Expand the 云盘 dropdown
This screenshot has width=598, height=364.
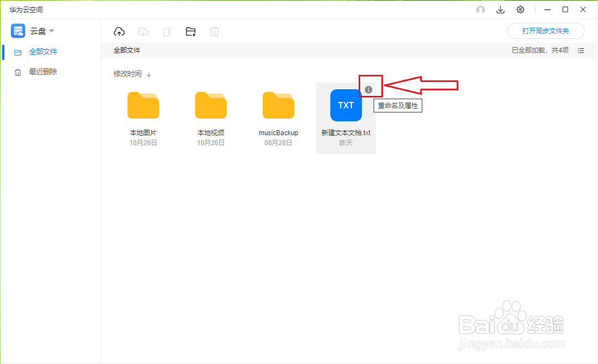pos(52,30)
